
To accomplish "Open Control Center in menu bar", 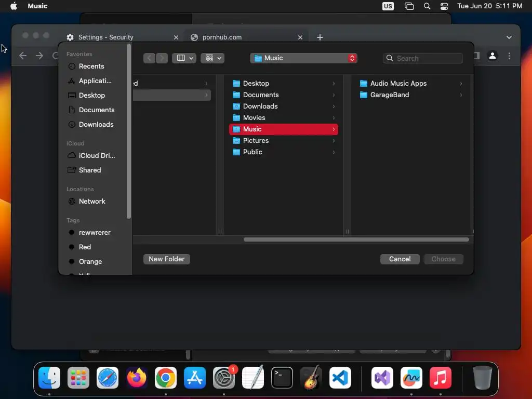I will 444,6.
